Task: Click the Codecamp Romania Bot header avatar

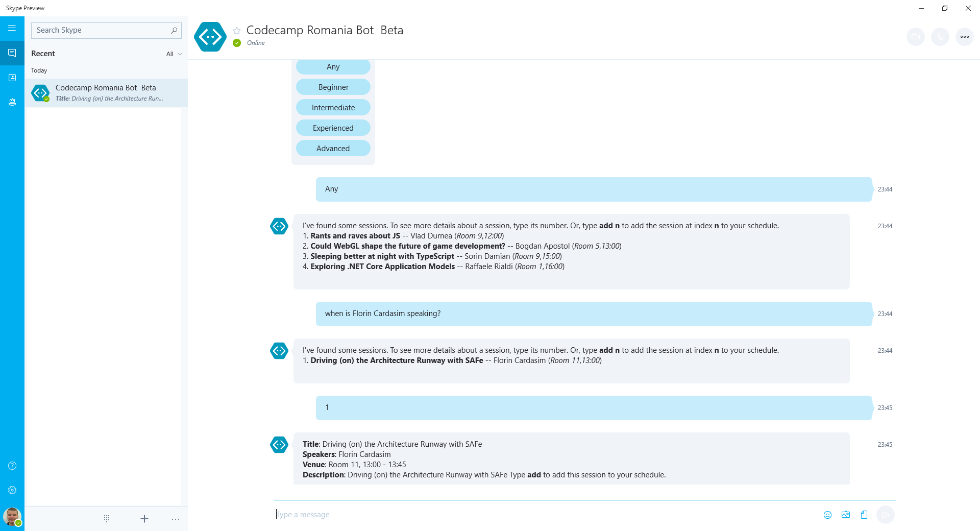Action: coord(210,37)
